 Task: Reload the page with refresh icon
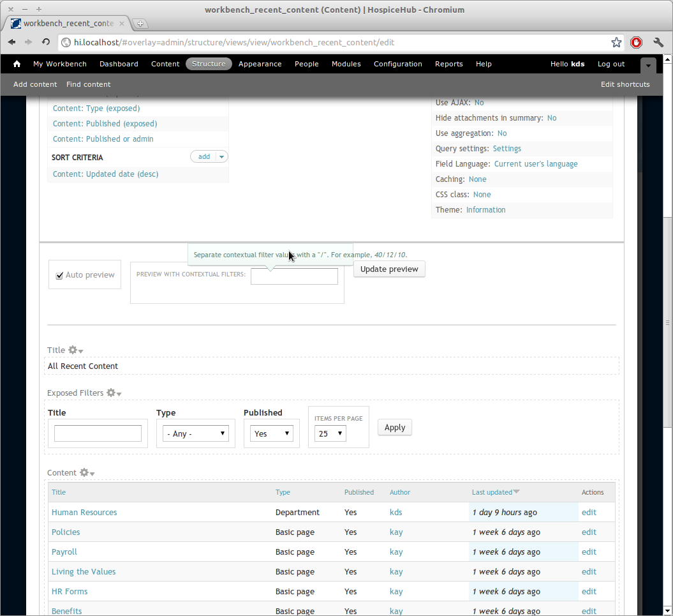tap(46, 42)
